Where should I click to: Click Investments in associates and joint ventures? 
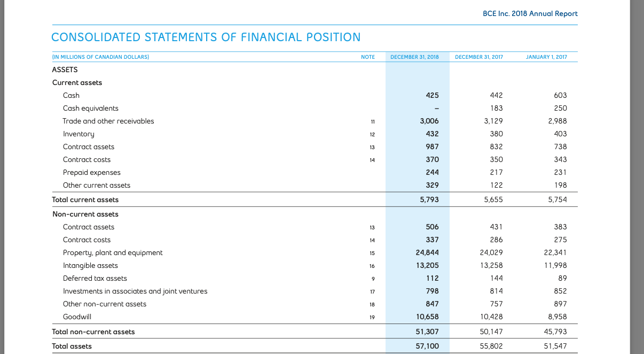point(135,291)
